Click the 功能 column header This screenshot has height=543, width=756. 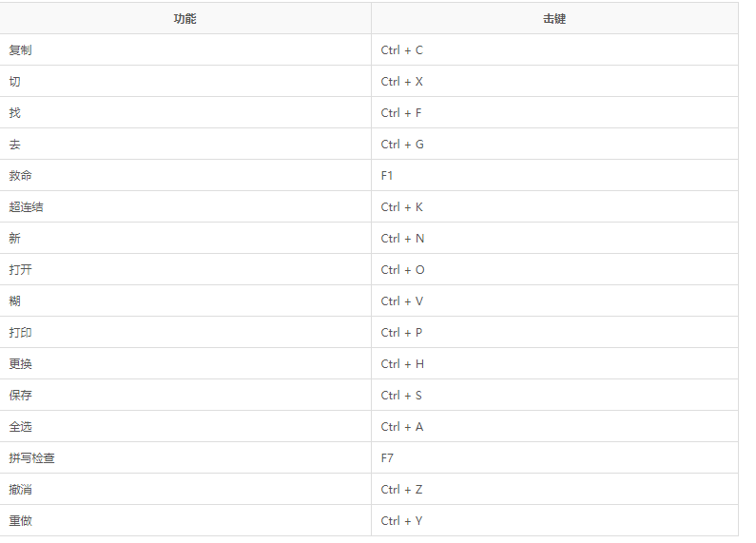[x=185, y=18]
